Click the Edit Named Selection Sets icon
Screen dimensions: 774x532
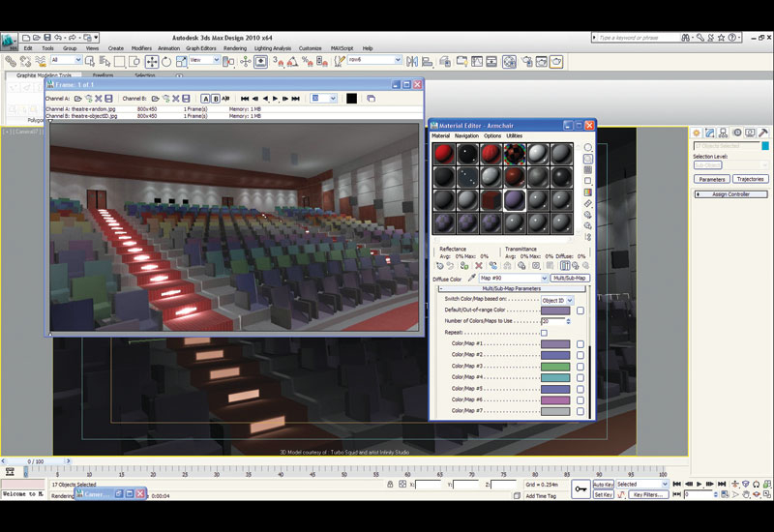tap(339, 61)
